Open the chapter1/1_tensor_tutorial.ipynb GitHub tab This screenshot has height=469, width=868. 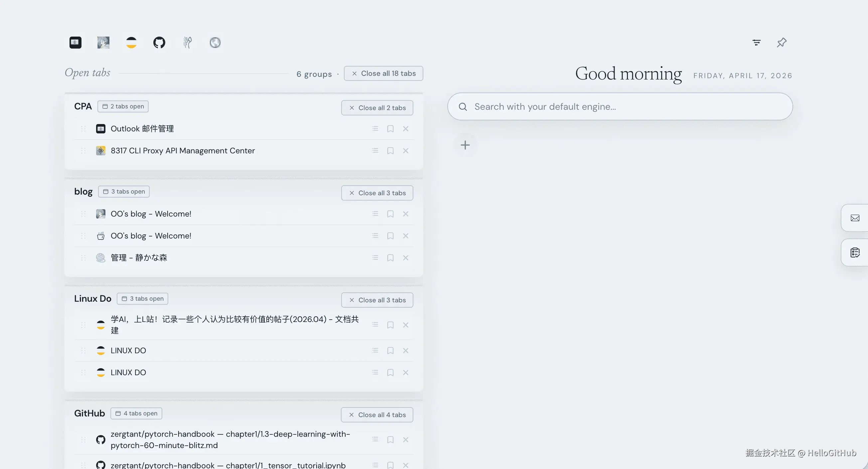[x=228, y=465]
